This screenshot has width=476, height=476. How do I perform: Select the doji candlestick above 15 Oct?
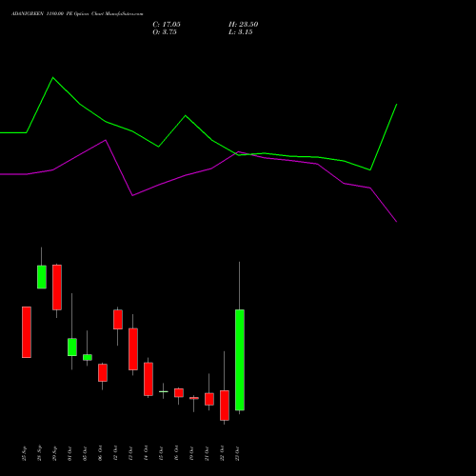coord(164,391)
